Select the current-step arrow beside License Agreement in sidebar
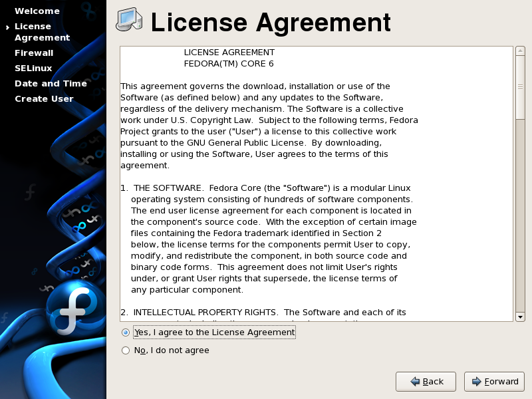 [x=7, y=27]
